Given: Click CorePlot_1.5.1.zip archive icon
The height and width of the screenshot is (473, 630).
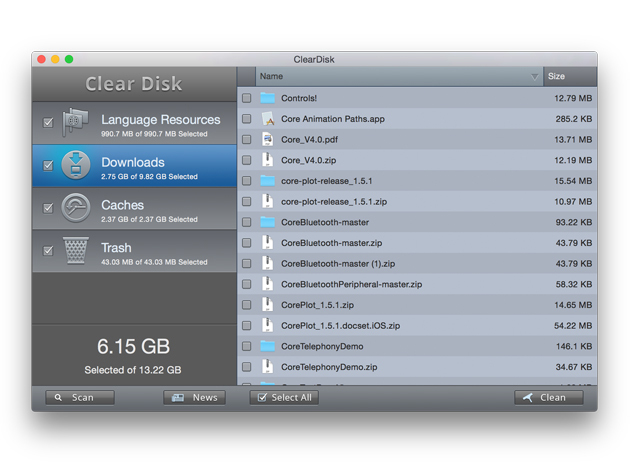Looking at the screenshot, I should pos(267,305).
